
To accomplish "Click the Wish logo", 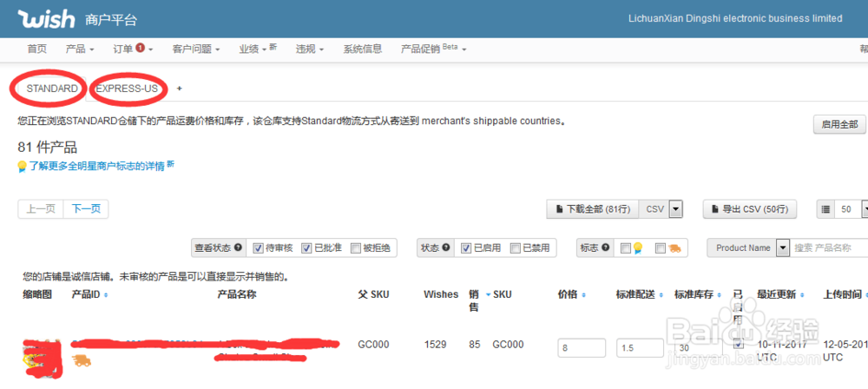I will click(47, 19).
